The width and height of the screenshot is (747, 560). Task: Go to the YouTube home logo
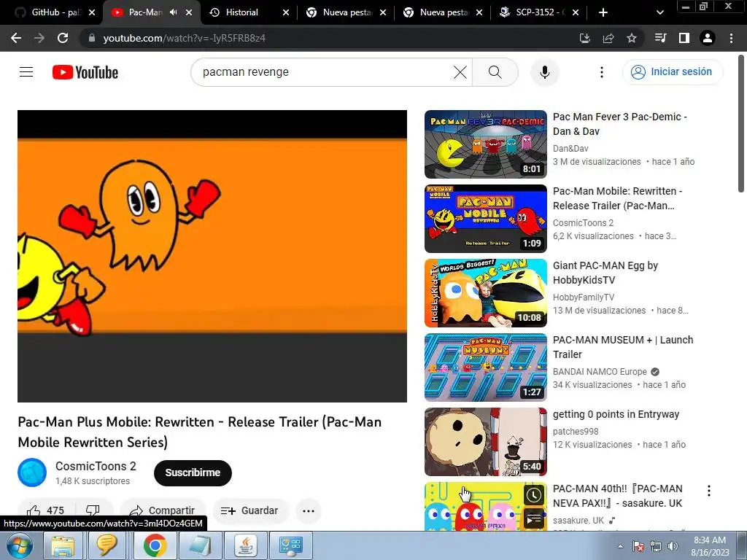click(x=85, y=72)
